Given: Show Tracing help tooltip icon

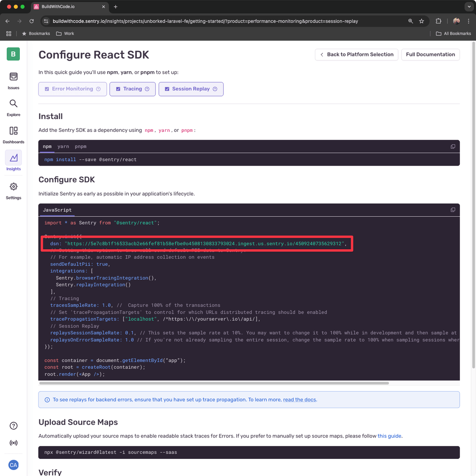Looking at the screenshot, I should 147,89.
